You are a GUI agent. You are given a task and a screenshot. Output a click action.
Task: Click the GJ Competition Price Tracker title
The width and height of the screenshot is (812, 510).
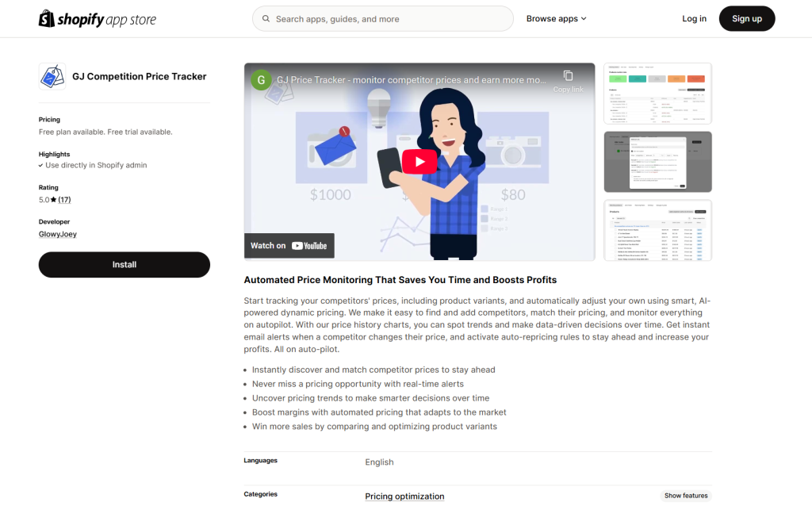click(x=140, y=77)
